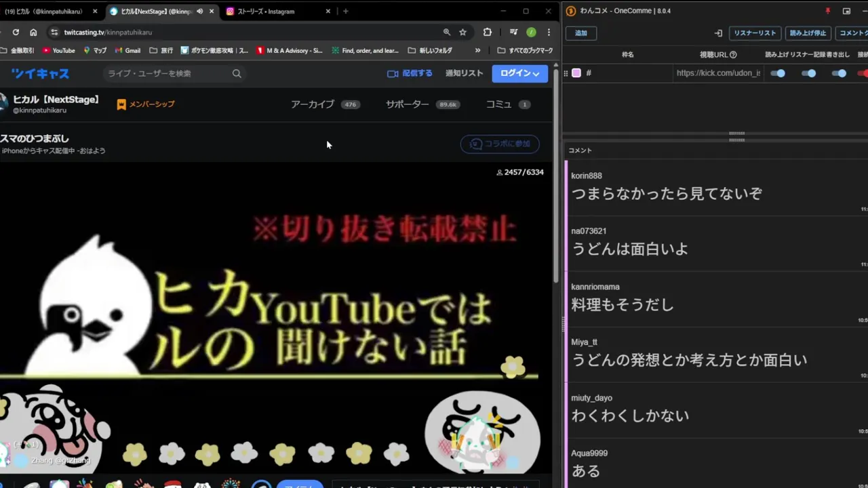The height and width of the screenshot is (488, 868).
Task: Click the zoom magnifier in the address bar
Action: pyautogui.click(x=446, y=32)
